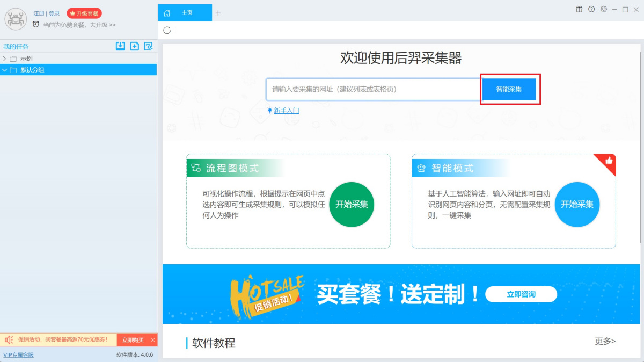Click the gift box icon in title bar
644x362 pixels.
(579, 9)
